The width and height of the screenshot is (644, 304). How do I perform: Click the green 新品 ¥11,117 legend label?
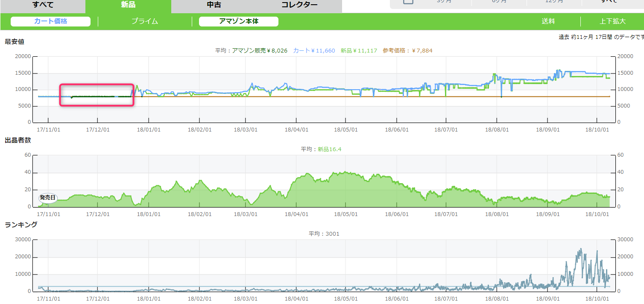(359, 50)
